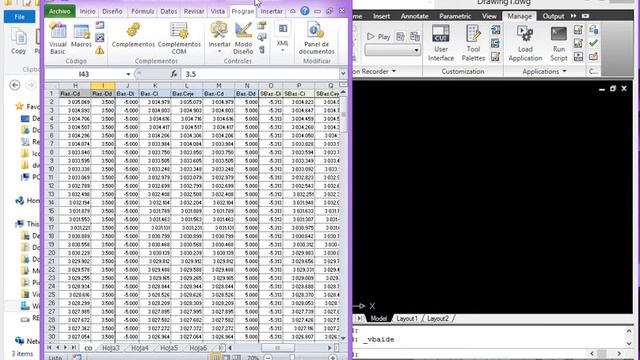Expand the Name Box dropdown arrow
640x360 pixels.
coord(128,74)
